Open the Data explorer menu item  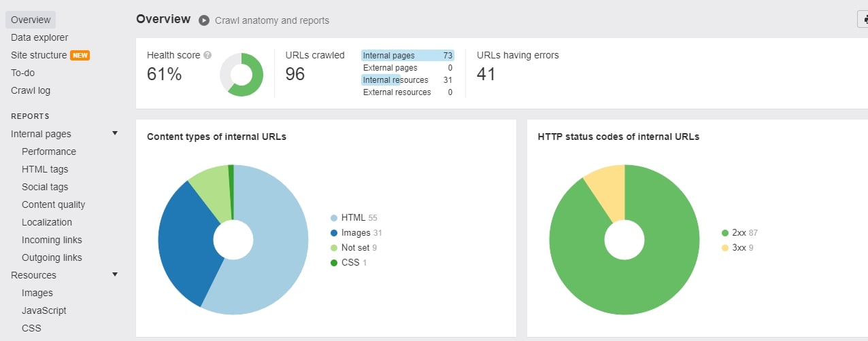point(39,37)
